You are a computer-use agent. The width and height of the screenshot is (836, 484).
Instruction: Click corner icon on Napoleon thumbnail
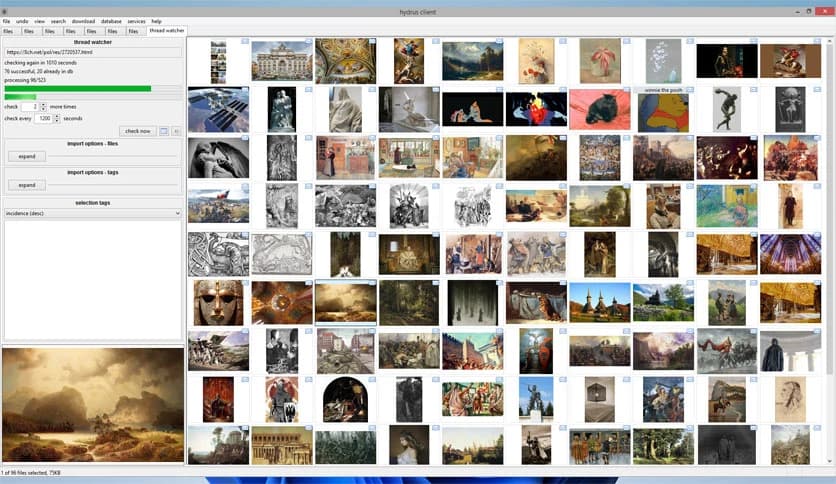click(x=817, y=41)
